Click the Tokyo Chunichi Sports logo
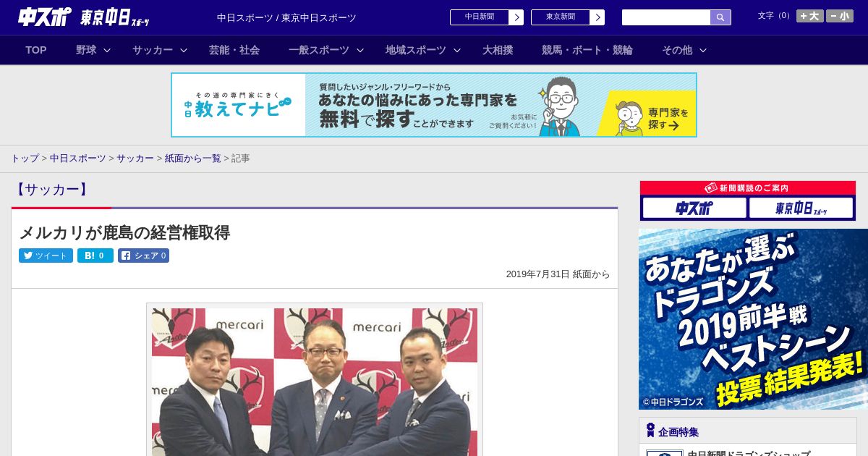 (115, 17)
